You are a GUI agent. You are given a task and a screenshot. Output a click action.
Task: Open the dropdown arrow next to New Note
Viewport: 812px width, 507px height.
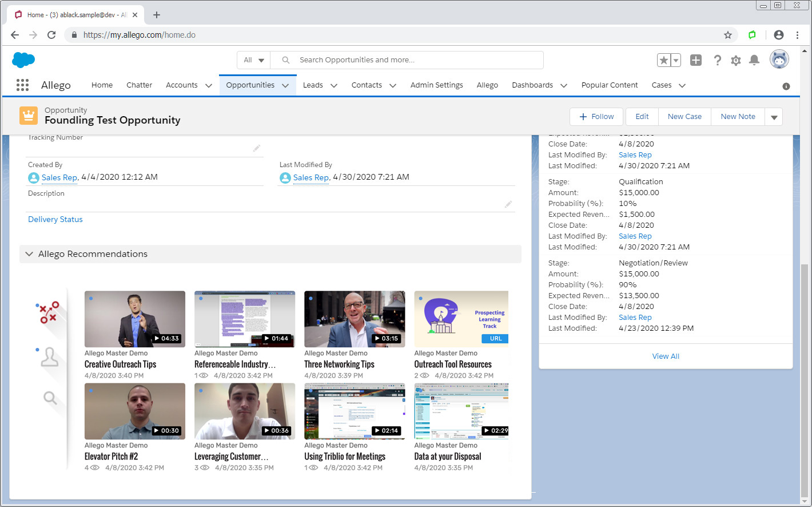point(774,116)
